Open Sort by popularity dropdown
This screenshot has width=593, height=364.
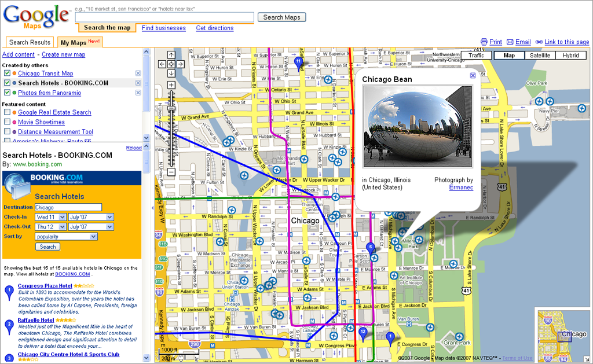tap(66, 237)
